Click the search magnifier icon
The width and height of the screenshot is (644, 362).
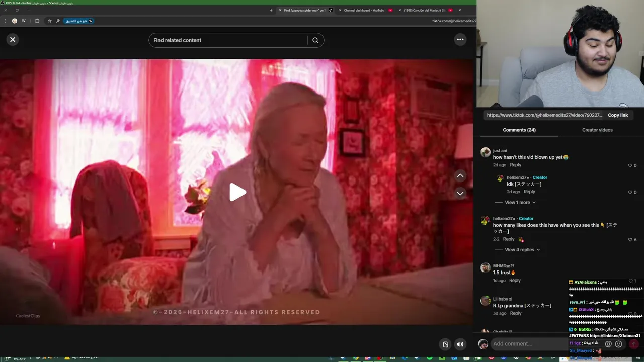pyautogui.click(x=315, y=40)
